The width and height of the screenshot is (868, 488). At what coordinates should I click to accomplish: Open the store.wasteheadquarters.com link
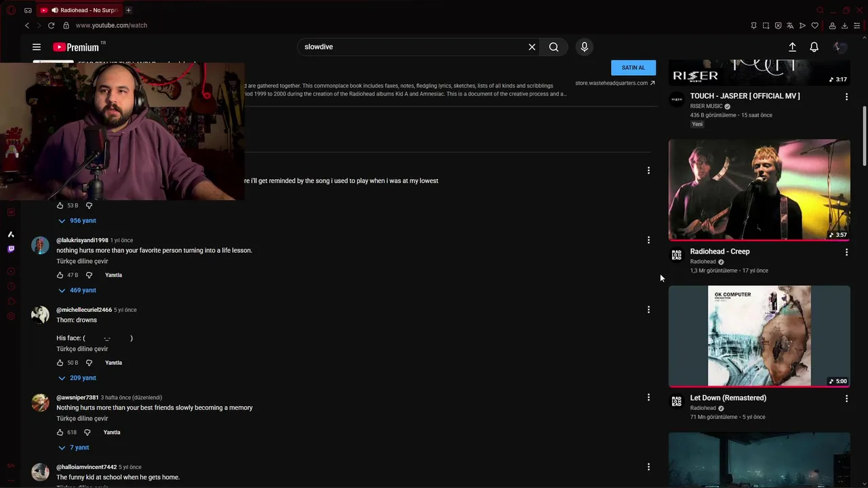pyautogui.click(x=615, y=83)
